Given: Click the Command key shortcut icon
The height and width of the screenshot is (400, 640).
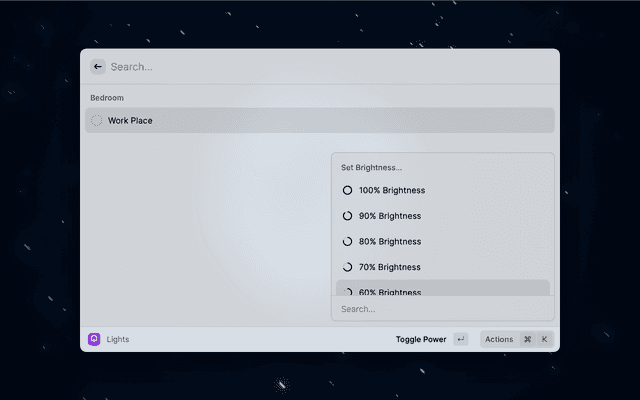Looking at the screenshot, I should pyautogui.click(x=527, y=339).
